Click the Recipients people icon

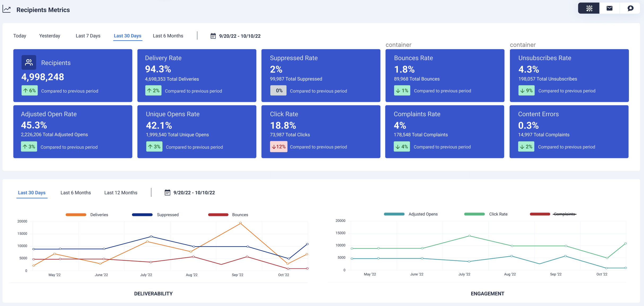29,62
